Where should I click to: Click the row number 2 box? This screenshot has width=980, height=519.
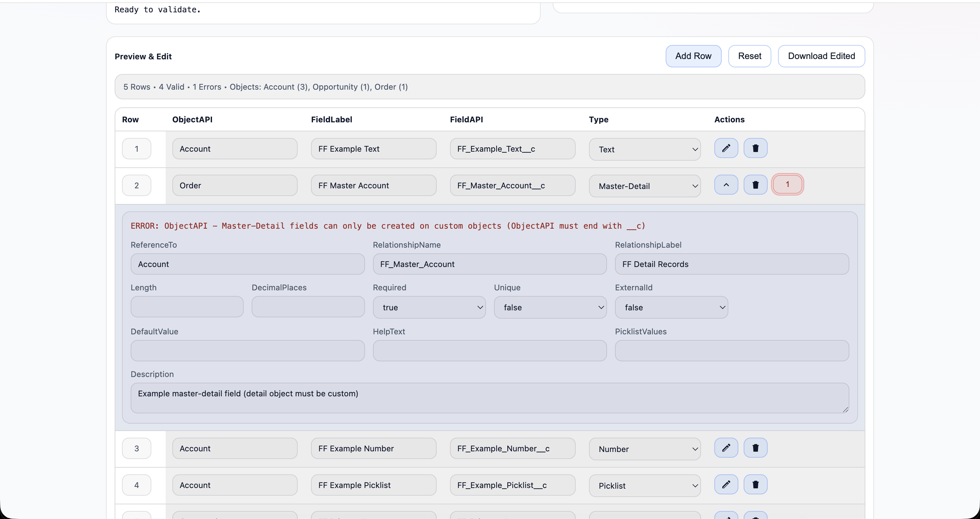point(137,185)
